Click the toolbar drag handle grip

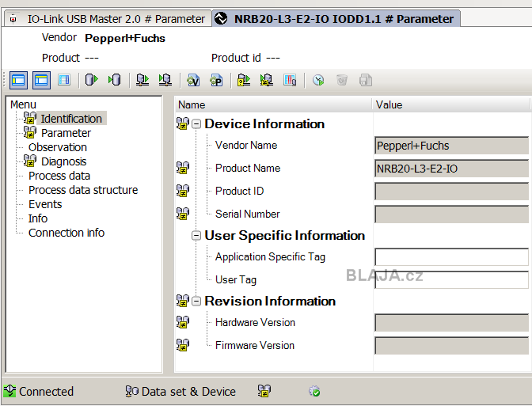point(4,80)
